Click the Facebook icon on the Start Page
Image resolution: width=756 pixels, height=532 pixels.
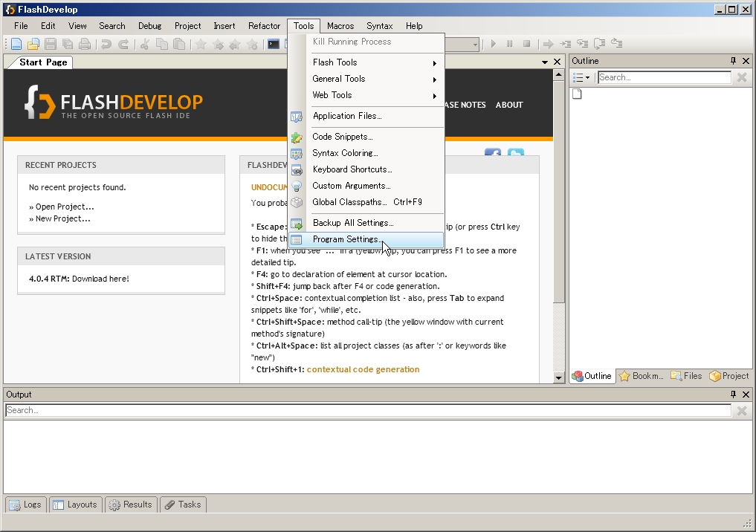pyautogui.click(x=492, y=152)
